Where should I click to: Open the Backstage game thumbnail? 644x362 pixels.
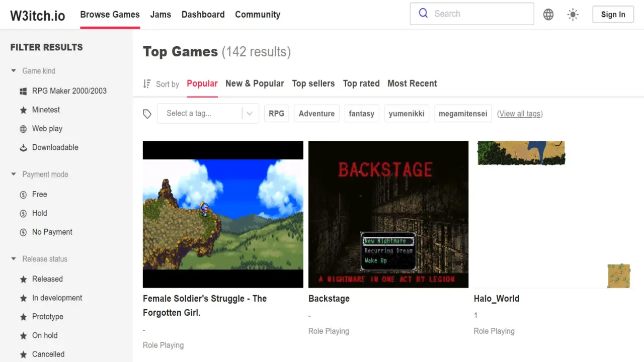[x=388, y=214]
